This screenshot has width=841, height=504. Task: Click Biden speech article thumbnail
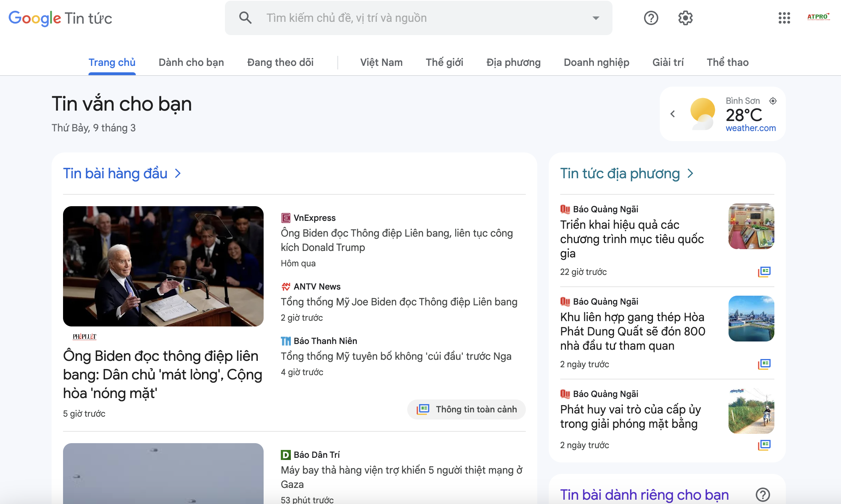163,266
